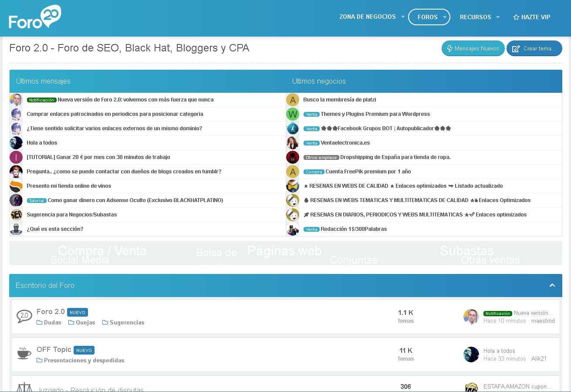
Task: Open the Hola a todos thread
Action: tap(42, 143)
